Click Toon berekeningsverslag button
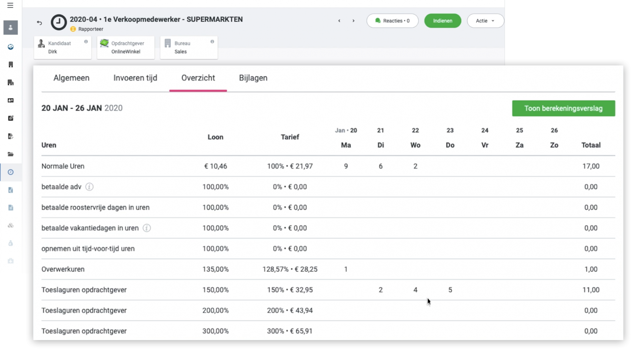 [x=563, y=108]
